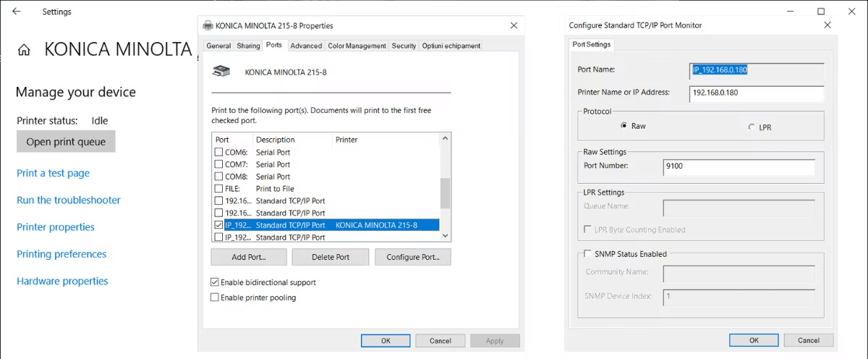Select the LPR protocol radio button
The width and height of the screenshot is (868, 359).
pyautogui.click(x=752, y=127)
